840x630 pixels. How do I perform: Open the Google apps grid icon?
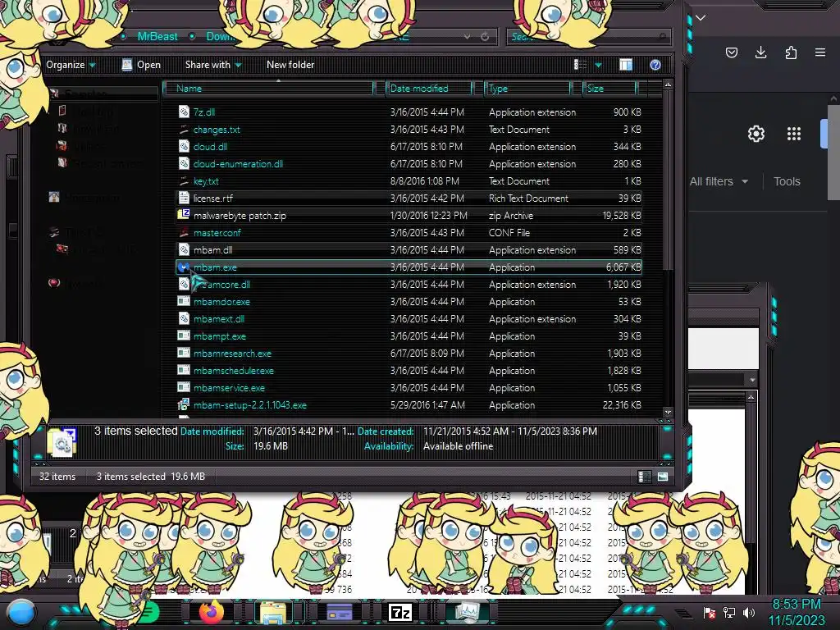[794, 134]
